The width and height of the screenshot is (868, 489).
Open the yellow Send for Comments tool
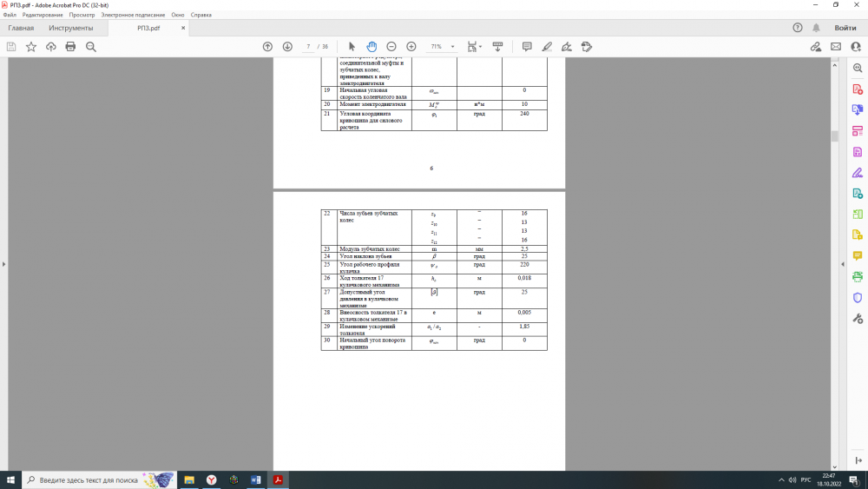coord(858,235)
